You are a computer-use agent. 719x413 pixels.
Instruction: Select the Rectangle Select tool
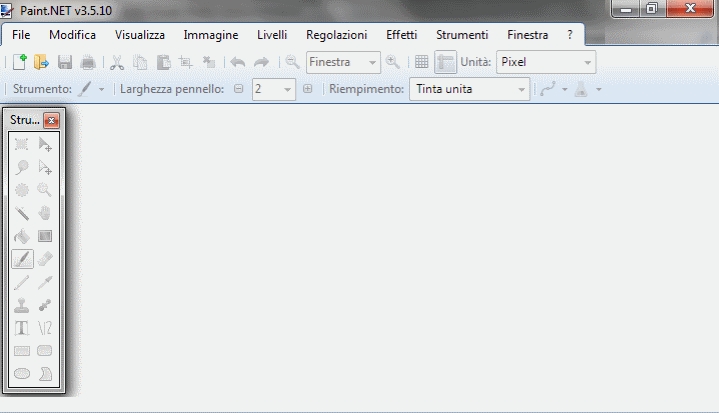click(x=22, y=144)
